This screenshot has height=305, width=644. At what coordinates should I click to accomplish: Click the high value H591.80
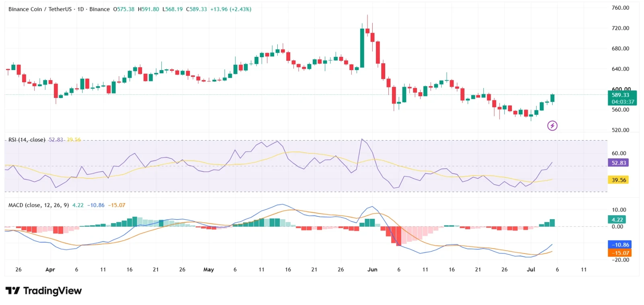[x=149, y=9]
